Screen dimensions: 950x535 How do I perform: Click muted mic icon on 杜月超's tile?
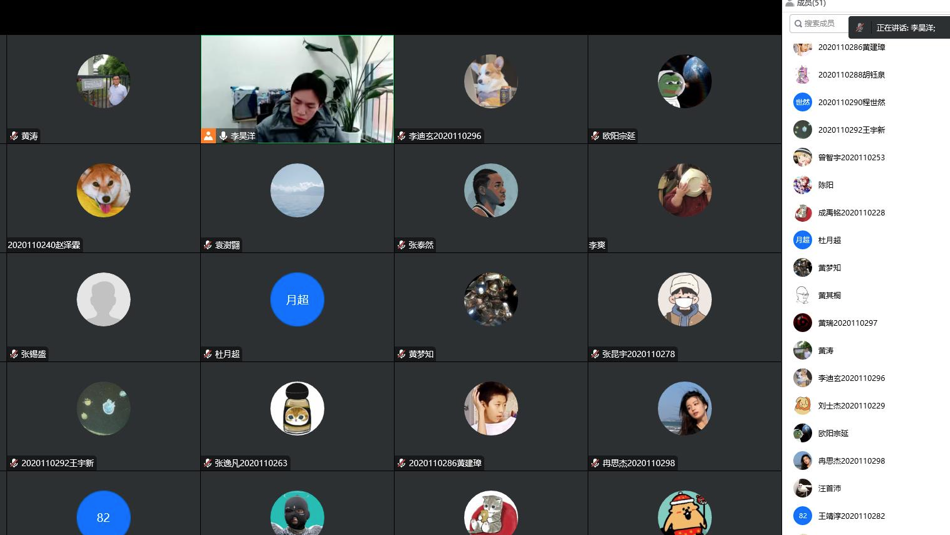coord(208,354)
